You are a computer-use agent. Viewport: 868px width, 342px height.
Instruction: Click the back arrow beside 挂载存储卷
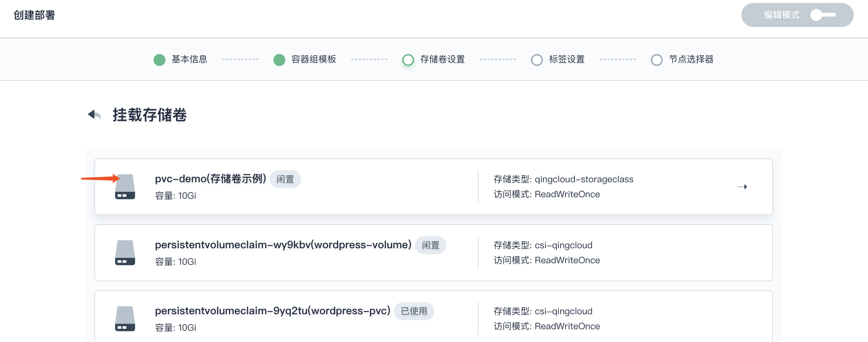(x=94, y=115)
